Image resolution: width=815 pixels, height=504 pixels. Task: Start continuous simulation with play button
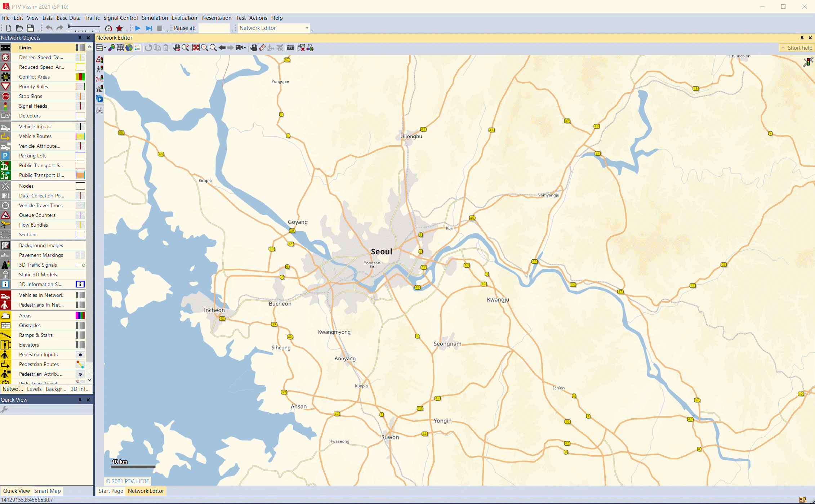point(138,28)
